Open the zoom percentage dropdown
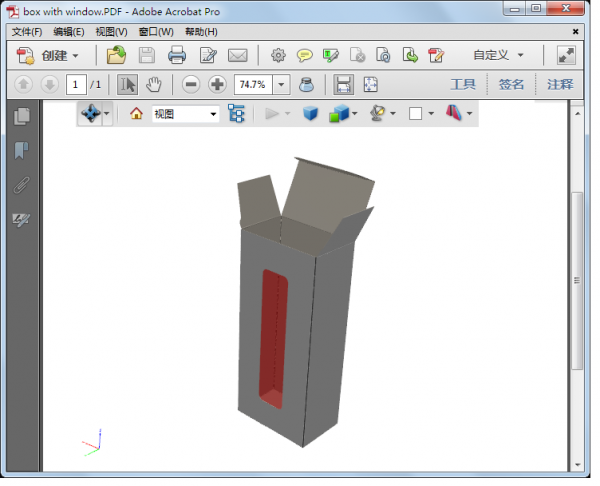 click(x=281, y=85)
